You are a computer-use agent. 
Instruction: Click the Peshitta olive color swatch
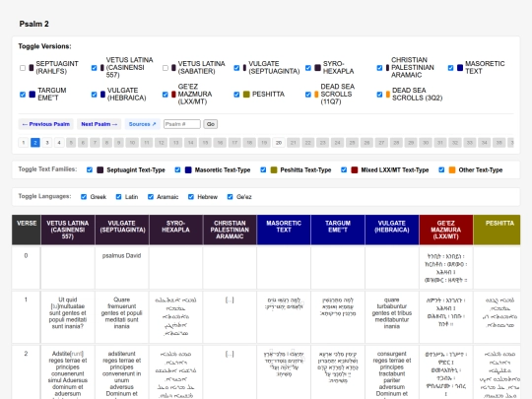click(x=246, y=95)
